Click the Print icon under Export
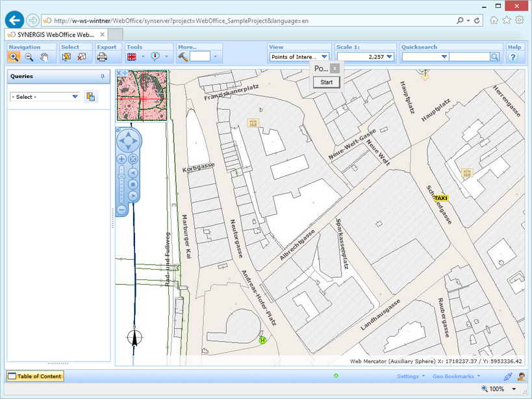This screenshot has height=399, width=532. click(x=103, y=57)
